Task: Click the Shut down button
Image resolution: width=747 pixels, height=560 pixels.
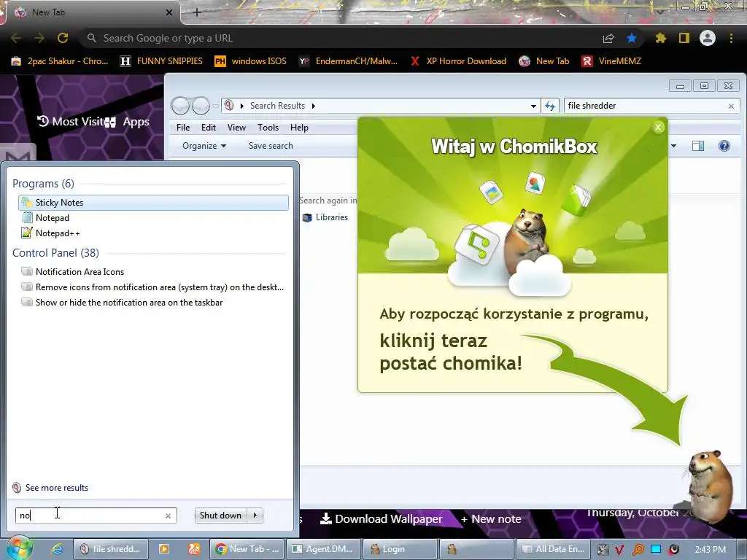Action: click(220, 516)
